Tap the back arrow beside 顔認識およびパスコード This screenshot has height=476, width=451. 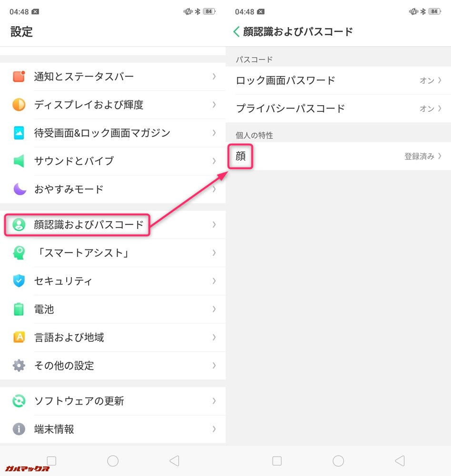tap(236, 31)
